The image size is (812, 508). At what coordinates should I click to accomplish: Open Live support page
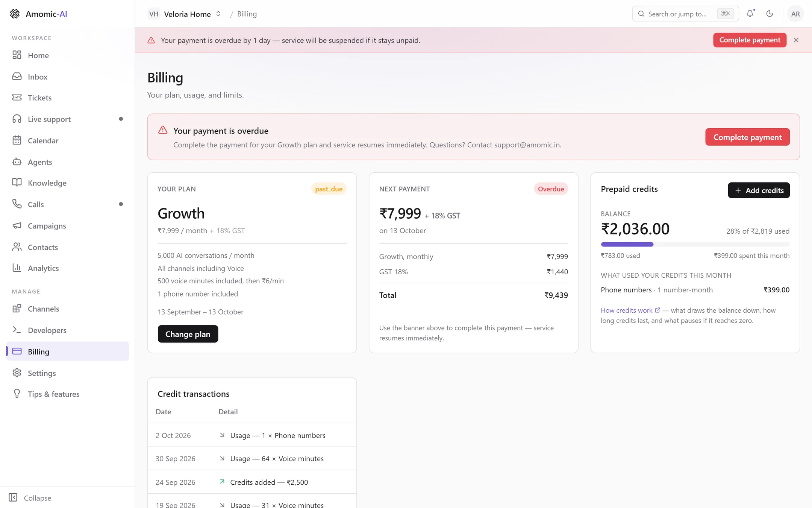(x=68, y=119)
